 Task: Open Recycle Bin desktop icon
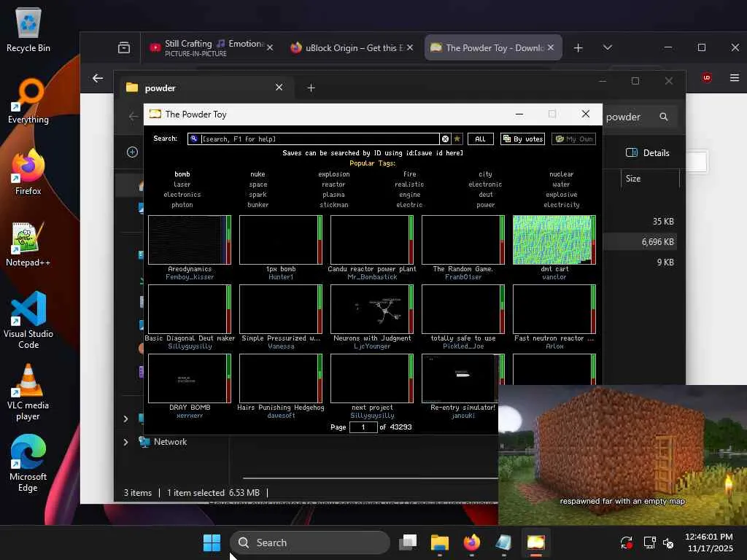pos(28,29)
